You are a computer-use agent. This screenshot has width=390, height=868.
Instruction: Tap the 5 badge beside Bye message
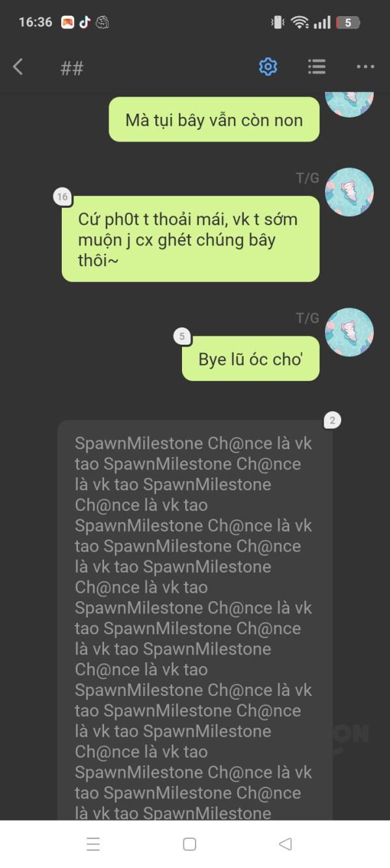(182, 336)
